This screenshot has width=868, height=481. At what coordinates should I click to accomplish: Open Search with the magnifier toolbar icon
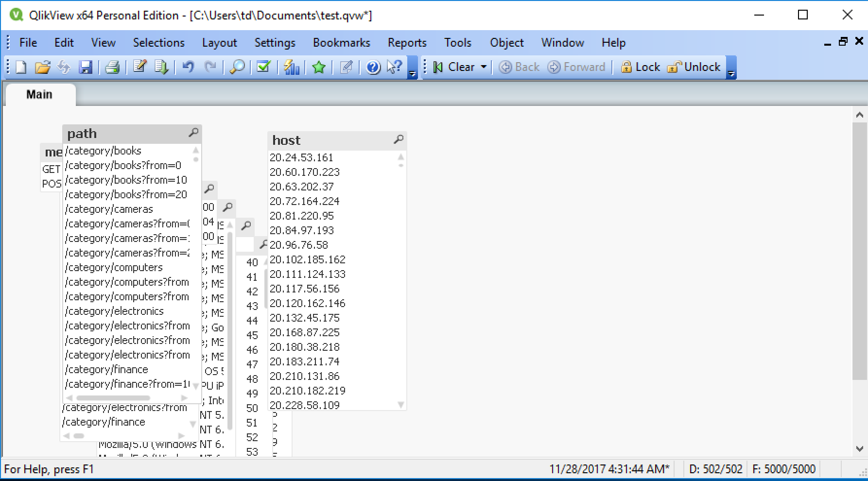[x=237, y=67]
